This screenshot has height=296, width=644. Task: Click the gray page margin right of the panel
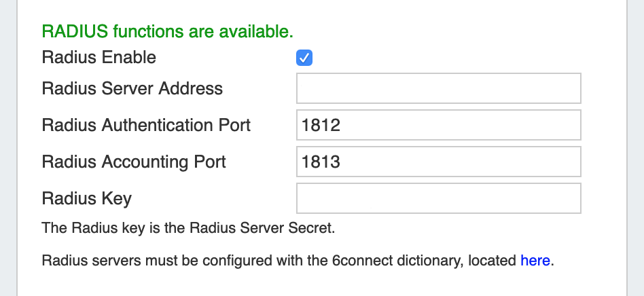pyautogui.click(x=634, y=148)
